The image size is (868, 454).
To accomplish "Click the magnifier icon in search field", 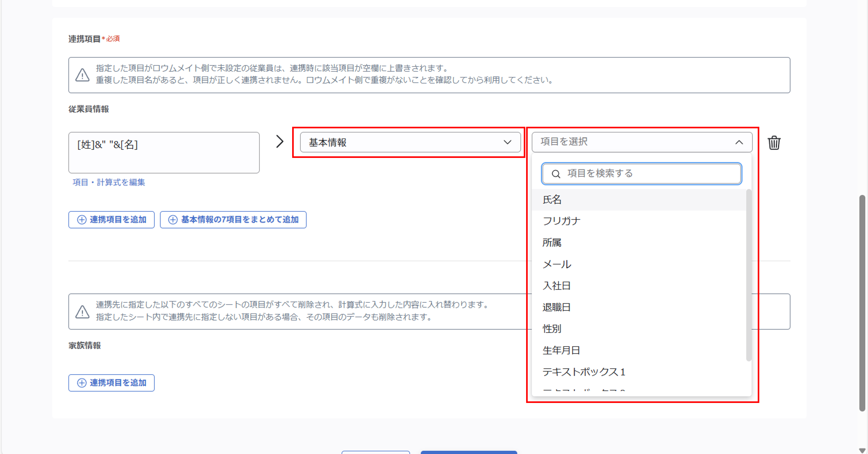I will tap(556, 174).
